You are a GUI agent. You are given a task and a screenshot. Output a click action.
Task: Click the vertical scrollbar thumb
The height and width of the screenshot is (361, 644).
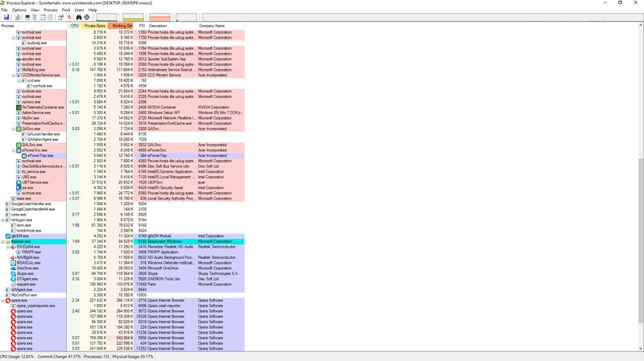(x=641, y=240)
